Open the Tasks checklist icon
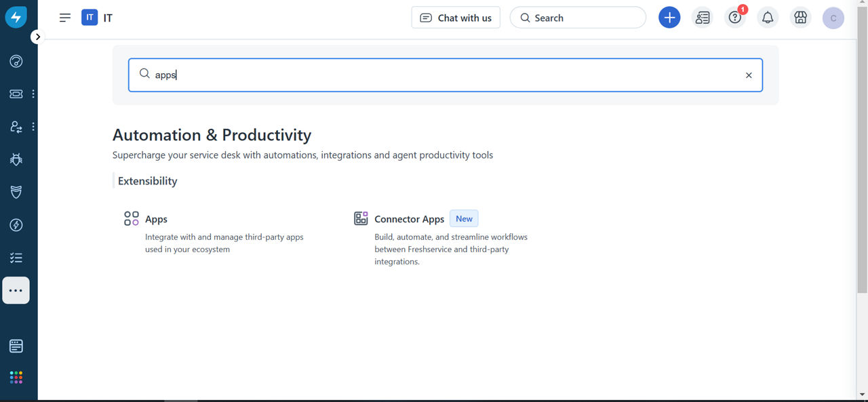The width and height of the screenshot is (868, 402). coord(16,258)
